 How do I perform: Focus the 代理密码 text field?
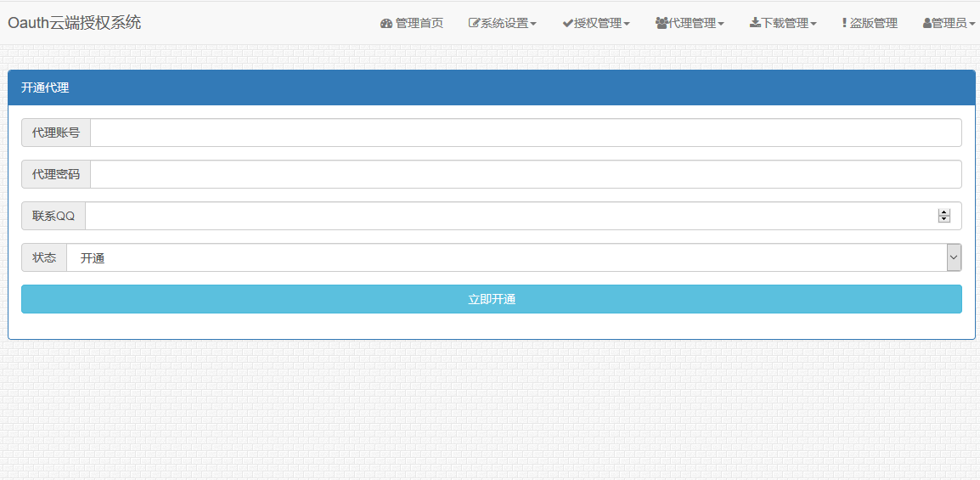point(525,174)
